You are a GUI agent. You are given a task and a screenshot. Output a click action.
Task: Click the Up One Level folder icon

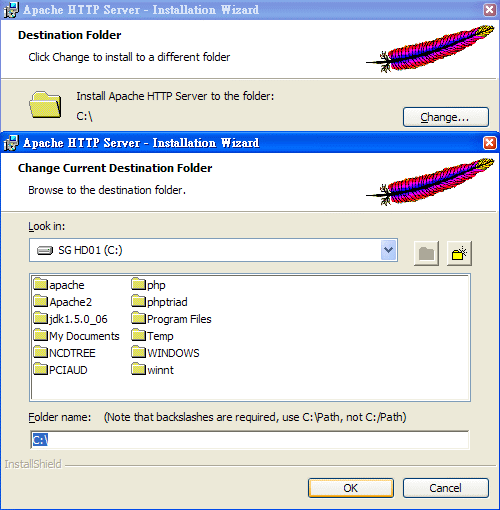tap(426, 253)
